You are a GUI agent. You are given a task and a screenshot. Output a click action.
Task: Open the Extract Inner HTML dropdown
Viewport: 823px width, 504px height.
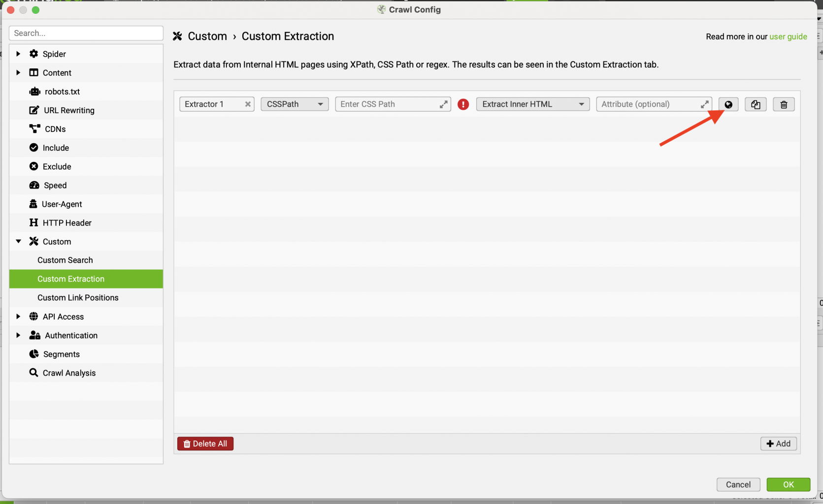pos(532,104)
